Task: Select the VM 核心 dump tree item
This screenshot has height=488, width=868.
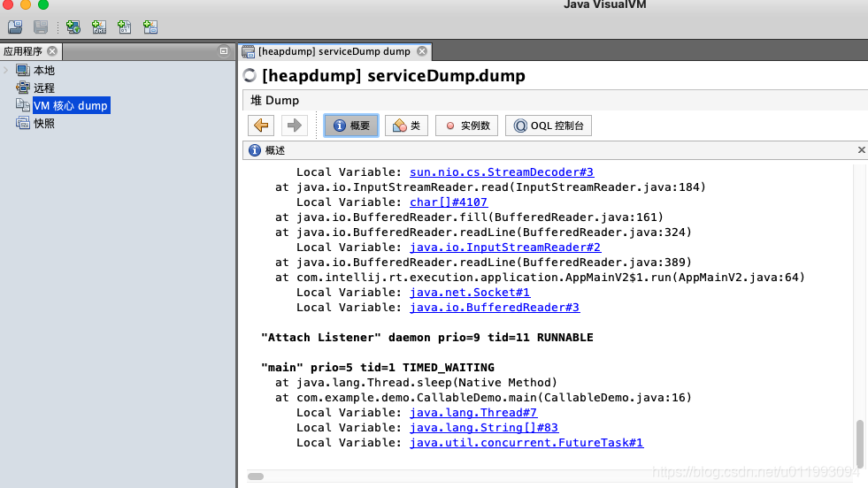Action: coord(70,106)
